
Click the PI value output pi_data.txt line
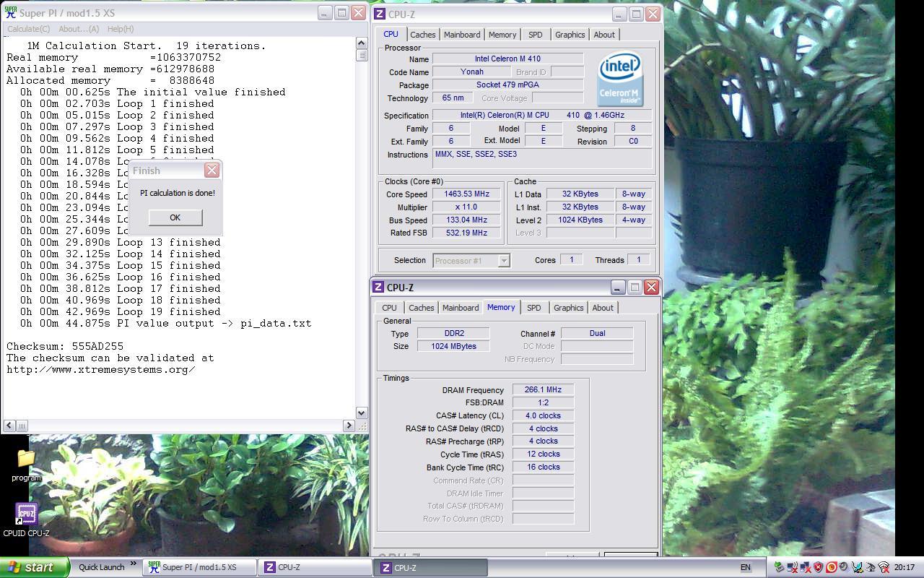point(165,323)
